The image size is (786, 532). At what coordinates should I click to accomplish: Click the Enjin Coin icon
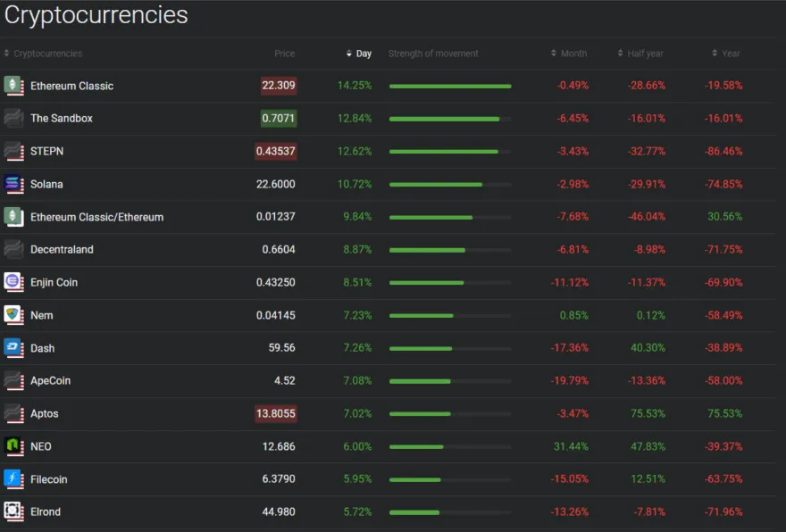click(x=13, y=282)
